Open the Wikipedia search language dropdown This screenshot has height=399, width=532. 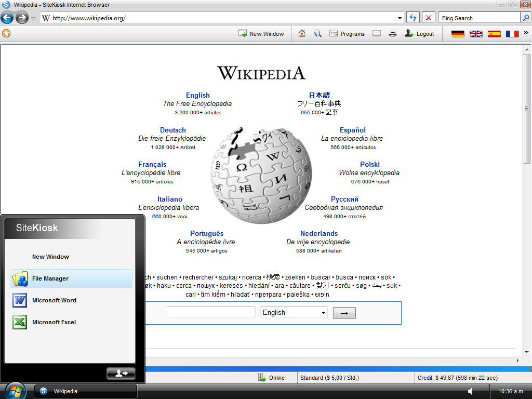point(294,312)
